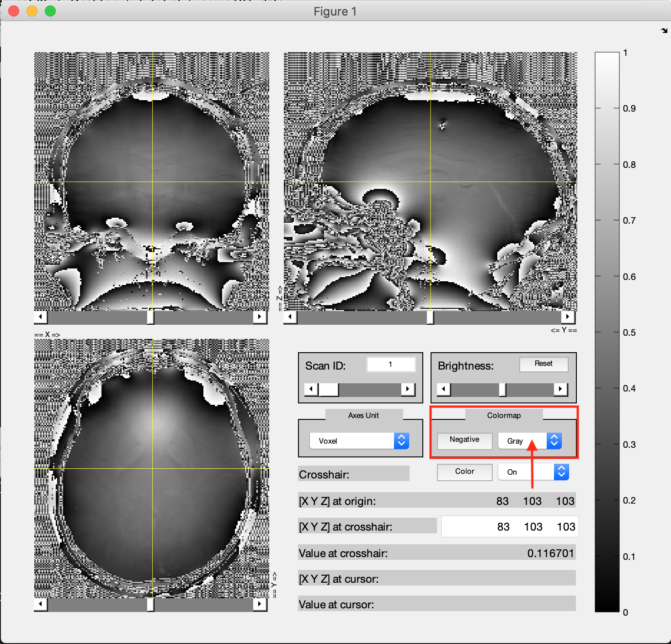Click left arrow of axial view scrollbar
The width and height of the screenshot is (671, 644).
click(x=41, y=604)
